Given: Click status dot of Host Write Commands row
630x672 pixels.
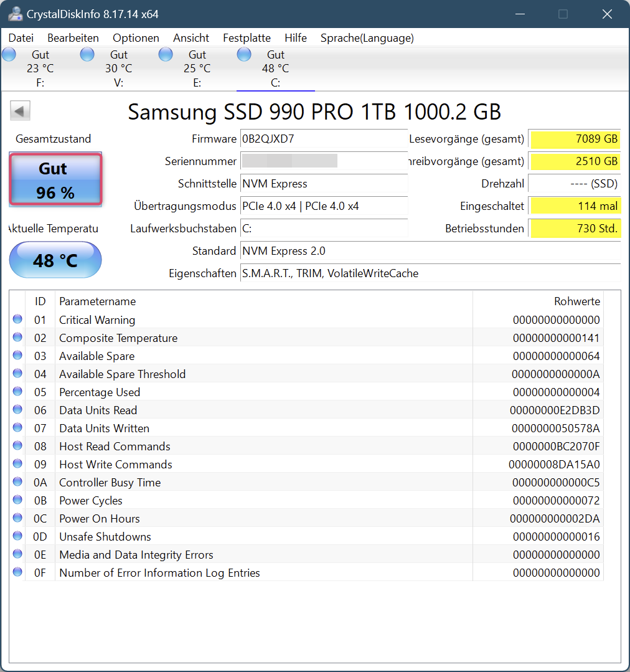Looking at the screenshot, I should pos(17,463).
